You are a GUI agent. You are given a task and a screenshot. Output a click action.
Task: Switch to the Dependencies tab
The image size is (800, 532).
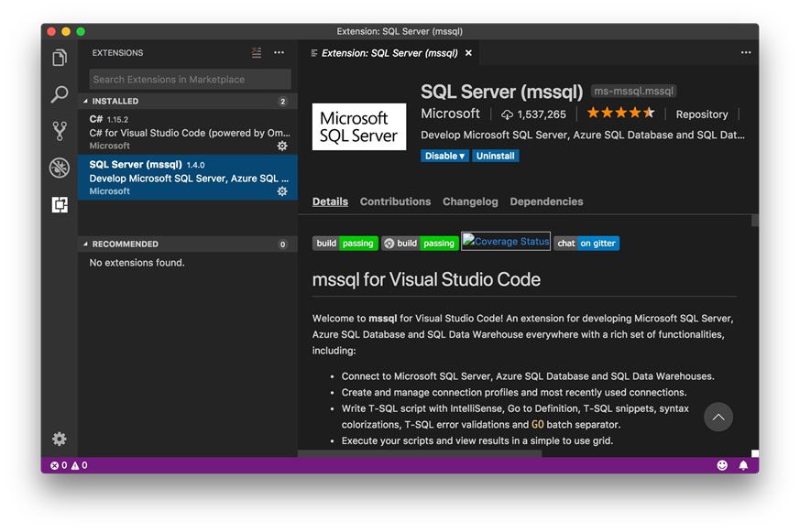546,201
